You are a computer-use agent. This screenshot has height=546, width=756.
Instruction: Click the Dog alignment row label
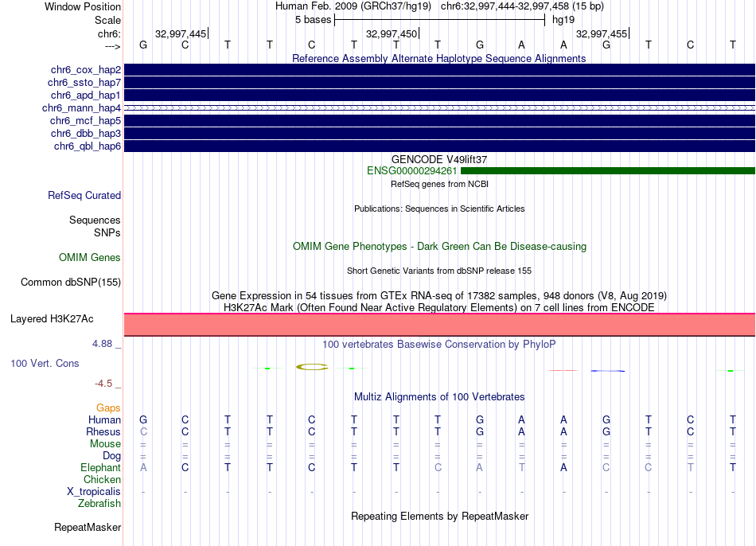point(111,456)
